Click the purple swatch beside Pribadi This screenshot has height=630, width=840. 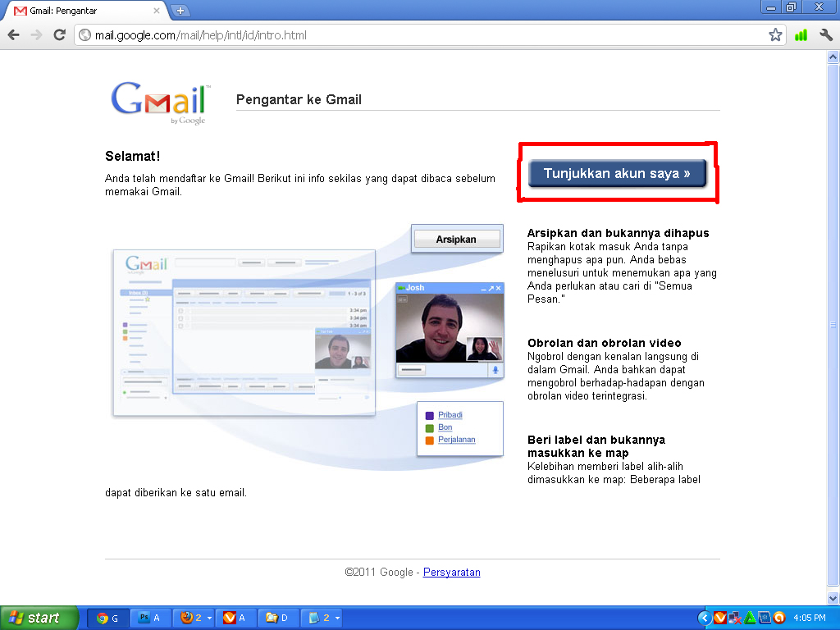tap(429, 414)
